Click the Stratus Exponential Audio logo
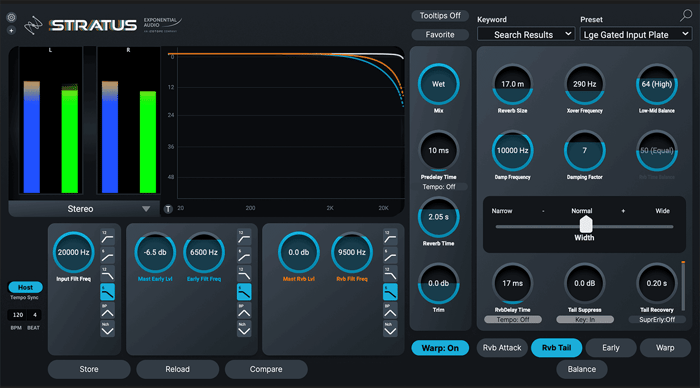Screen dimensions: 700x388 point(103,25)
